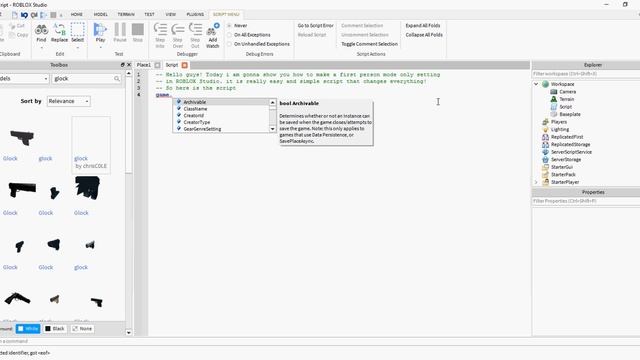Select On All Exceptions option
640x360 pixels.
(x=229, y=35)
